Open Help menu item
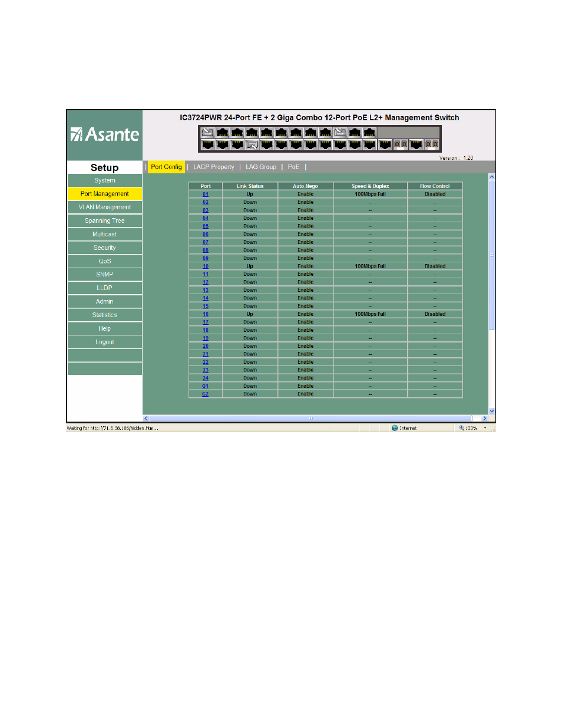Screen dimensions: 562x728 [105, 328]
